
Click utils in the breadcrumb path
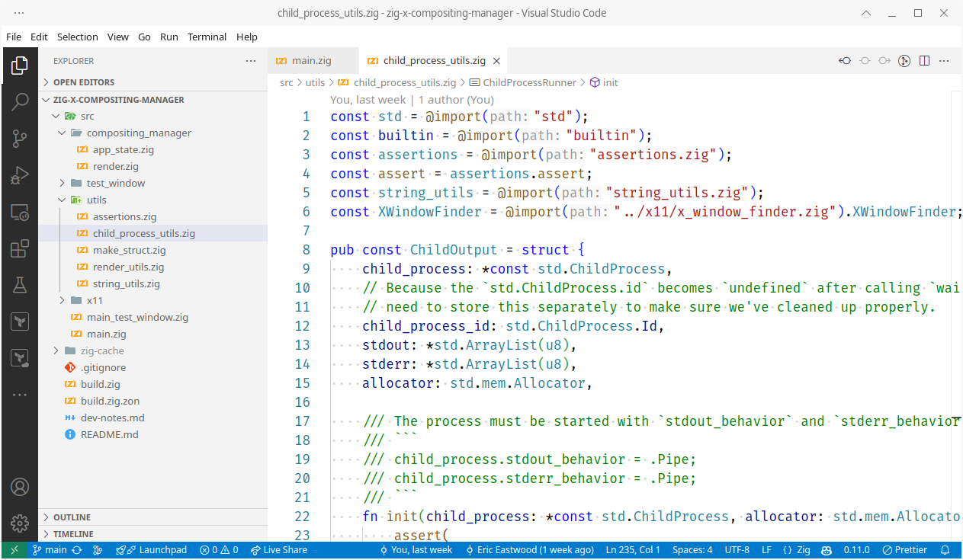coord(316,82)
